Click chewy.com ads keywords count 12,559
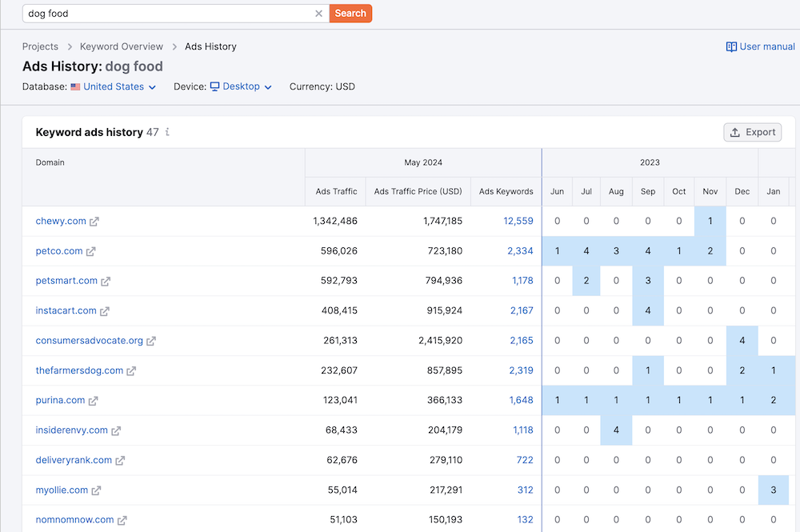 (x=518, y=222)
